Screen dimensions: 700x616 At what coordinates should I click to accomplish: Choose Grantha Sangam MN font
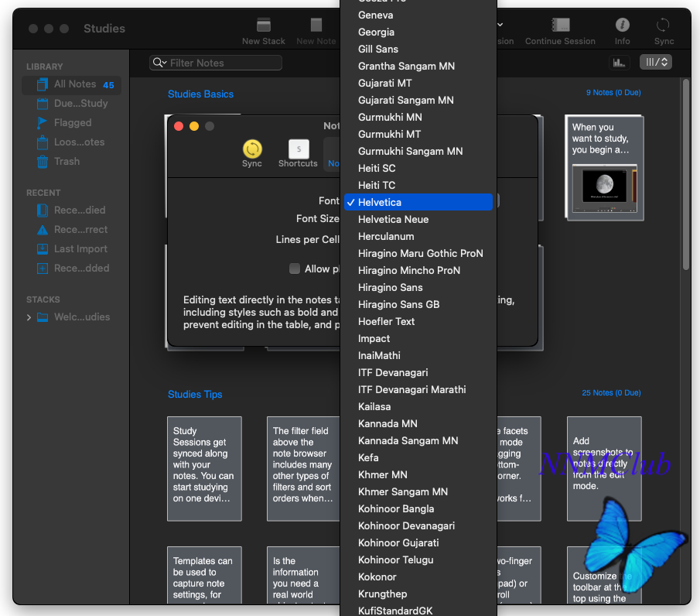pos(418,66)
